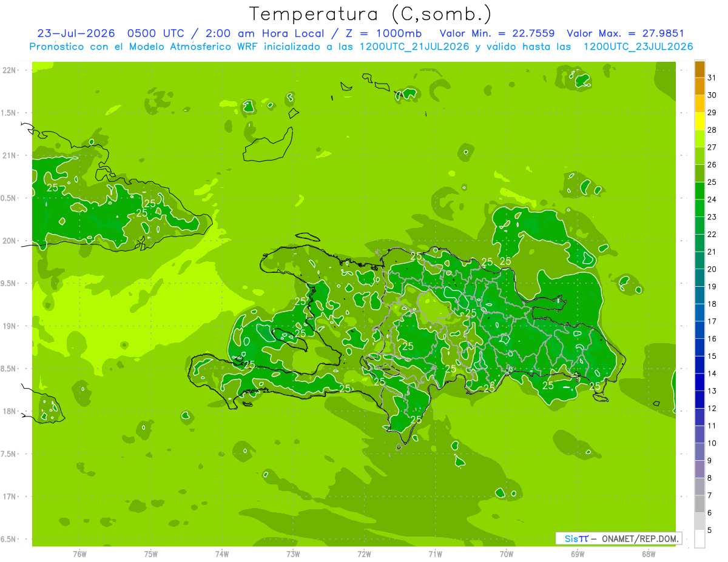Select initialization time "1200UTC_21JUL2026"
This screenshot has width=728, height=562.
[x=414, y=47]
